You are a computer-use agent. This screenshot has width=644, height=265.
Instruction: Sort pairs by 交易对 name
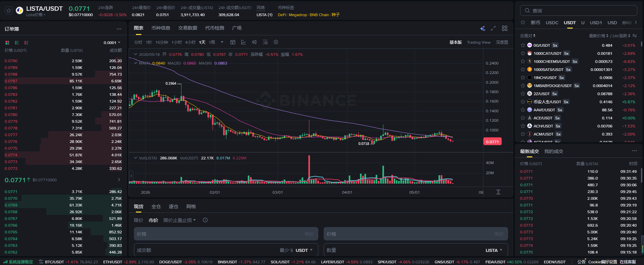tap(528, 36)
